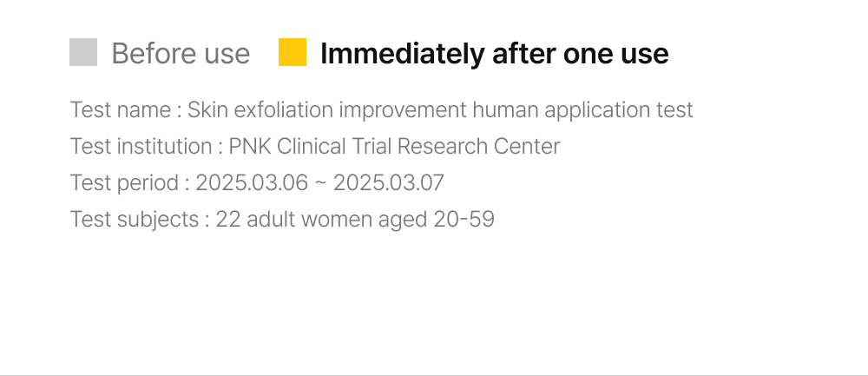Click the yellow Immediately after one use swatch
Viewport: 868px width, 376px height.
tap(293, 52)
